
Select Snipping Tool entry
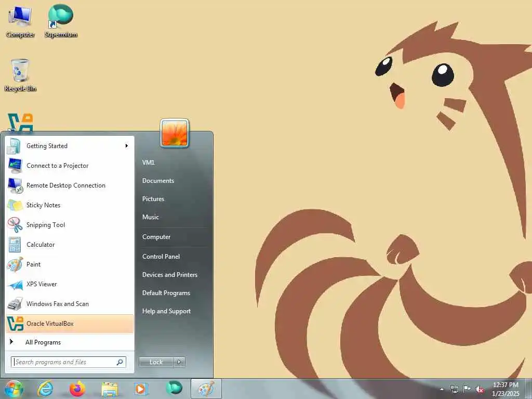[x=70, y=225]
